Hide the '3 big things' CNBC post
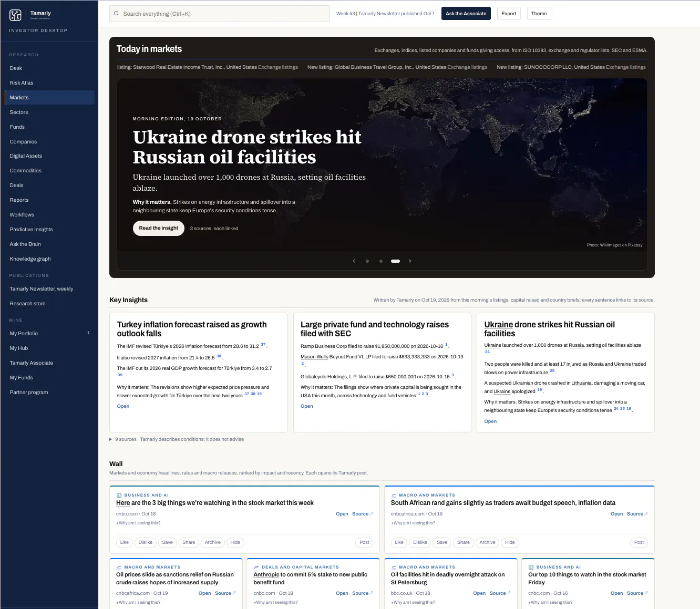This screenshot has height=609, width=700. pyautogui.click(x=235, y=542)
